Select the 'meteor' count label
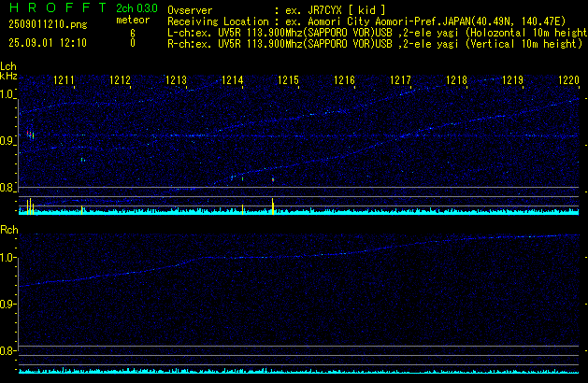 click(133, 20)
